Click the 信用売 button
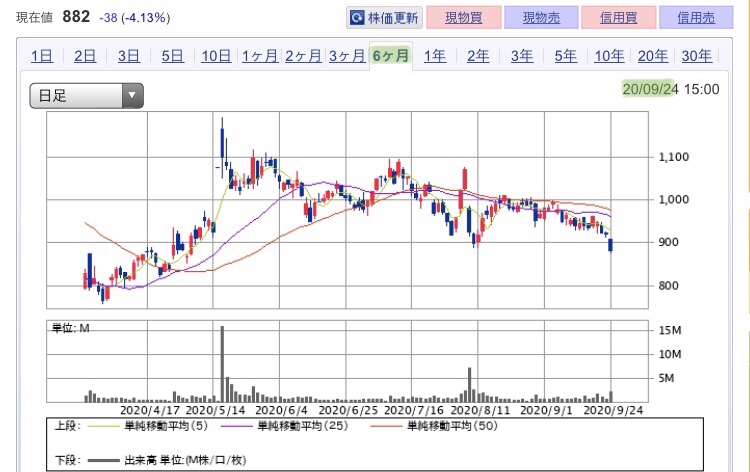 tap(696, 18)
